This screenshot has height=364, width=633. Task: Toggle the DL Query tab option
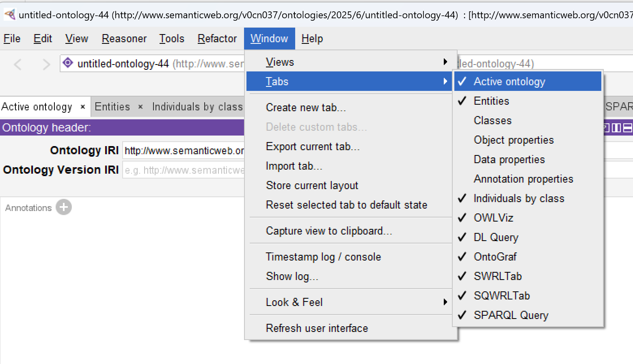tap(528, 237)
